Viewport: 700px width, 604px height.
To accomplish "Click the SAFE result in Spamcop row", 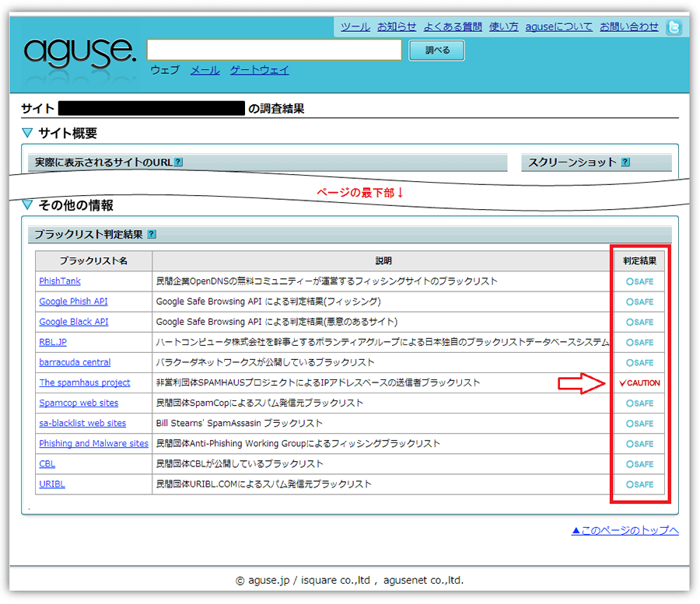I will coord(640,403).
